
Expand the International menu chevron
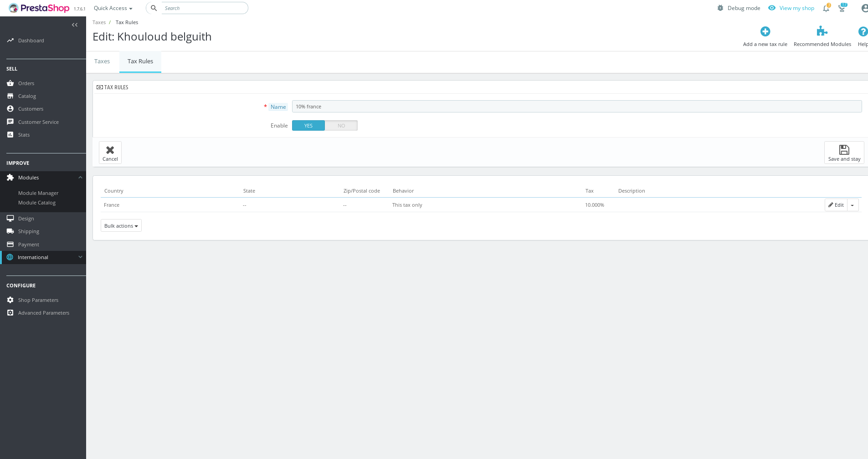point(80,257)
